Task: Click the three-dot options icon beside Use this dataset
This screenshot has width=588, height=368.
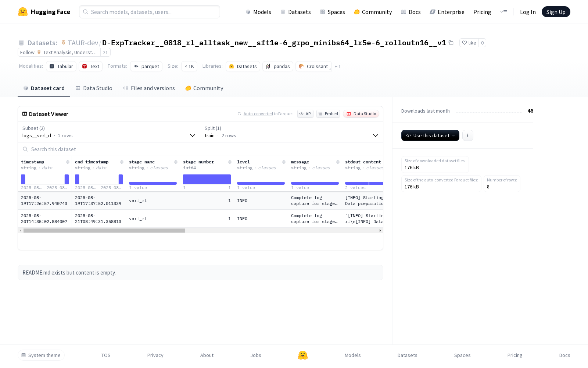Action: coord(468,135)
